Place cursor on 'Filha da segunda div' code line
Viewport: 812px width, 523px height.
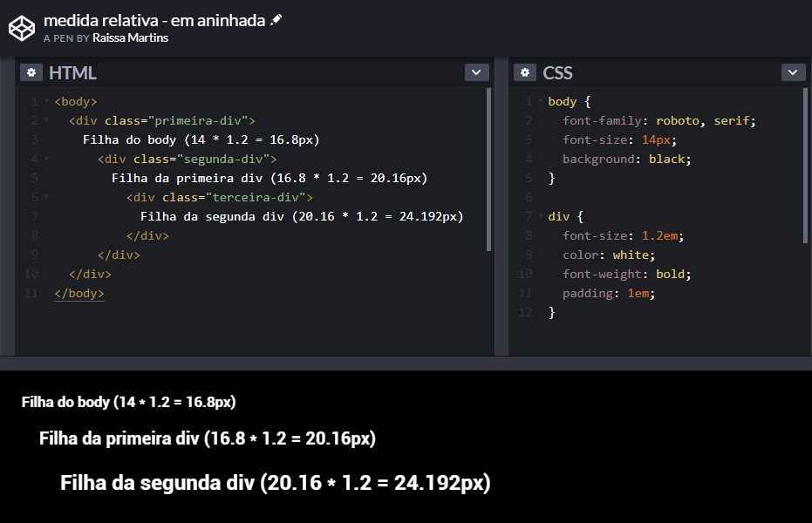(x=302, y=216)
